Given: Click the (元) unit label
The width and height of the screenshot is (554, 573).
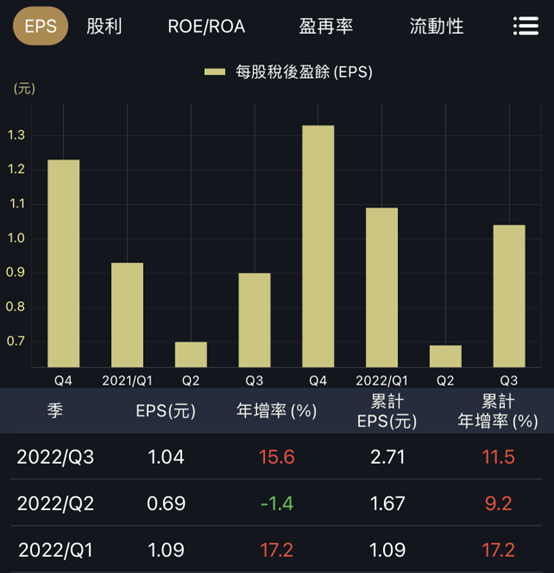Looking at the screenshot, I should click(x=24, y=88).
